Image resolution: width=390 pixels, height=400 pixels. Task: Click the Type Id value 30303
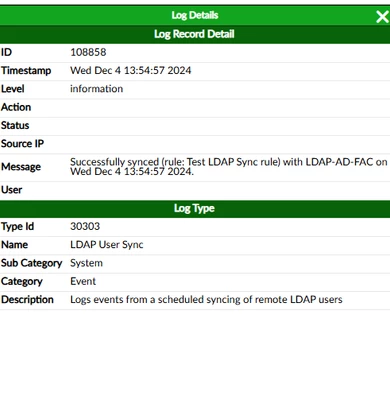(x=85, y=226)
